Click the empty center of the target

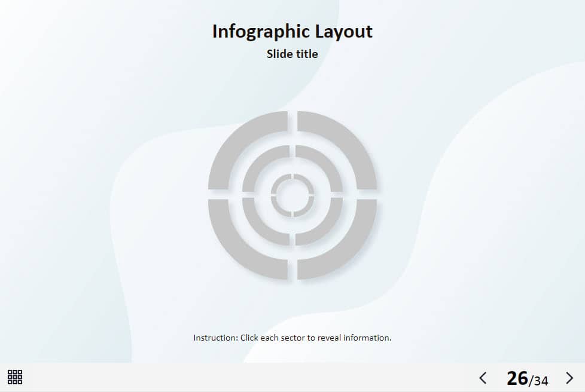[x=292, y=195]
